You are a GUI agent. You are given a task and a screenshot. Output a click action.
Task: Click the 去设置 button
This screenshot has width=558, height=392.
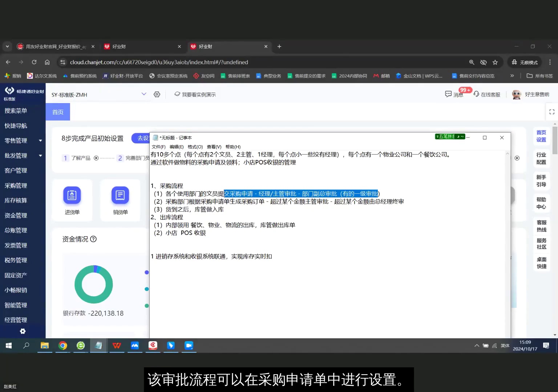143,138
